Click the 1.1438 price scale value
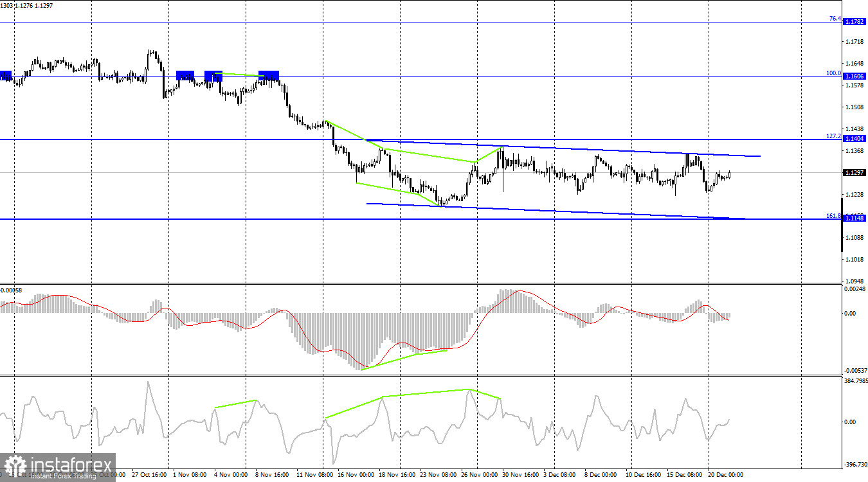 click(855, 129)
